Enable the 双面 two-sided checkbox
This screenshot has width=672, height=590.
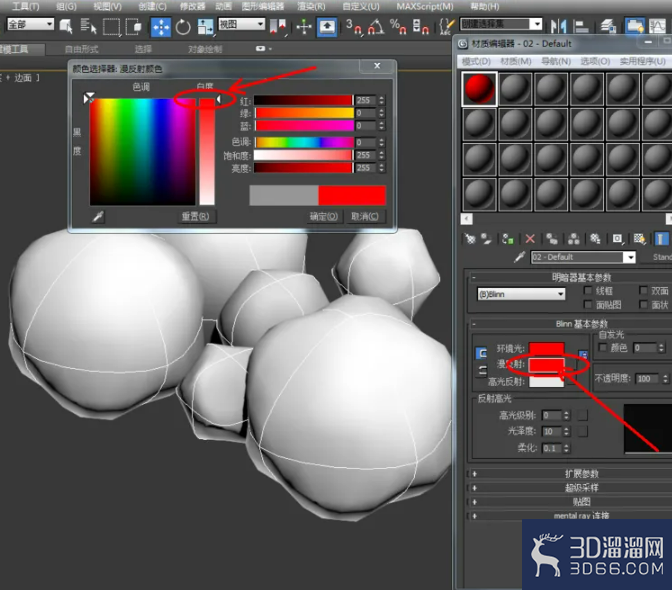click(643, 291)
